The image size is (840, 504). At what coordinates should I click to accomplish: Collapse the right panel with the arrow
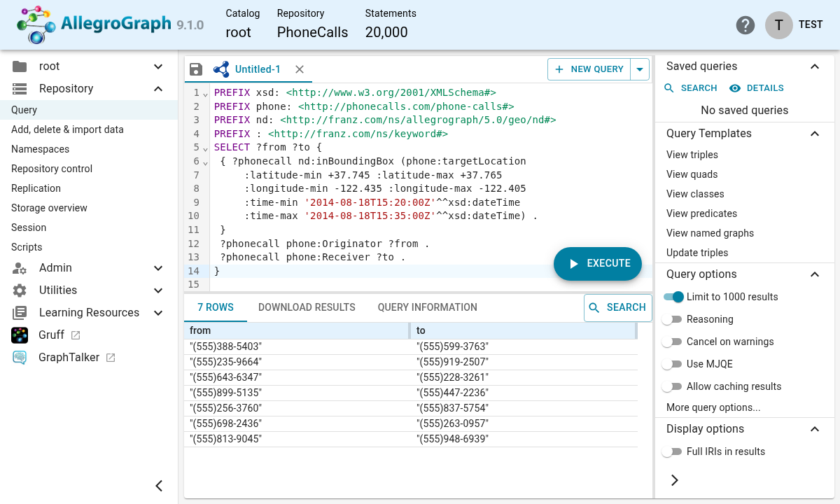(x=675, y=480)
